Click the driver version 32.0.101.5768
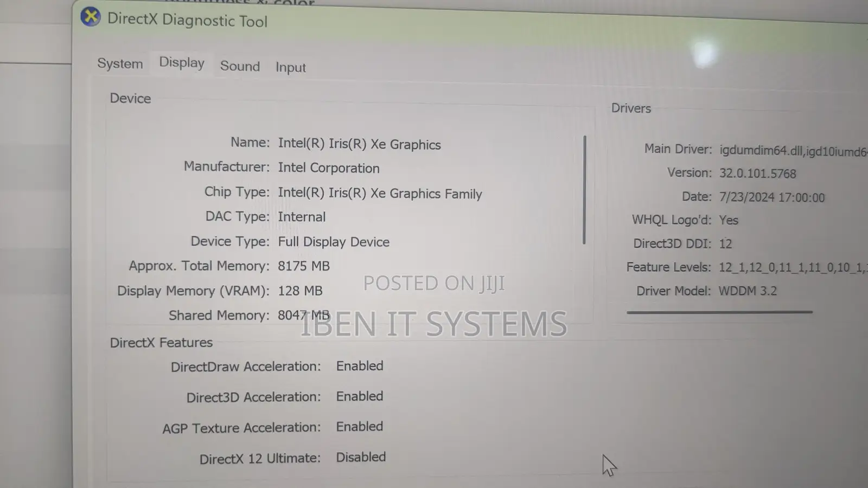 [757, 174]
